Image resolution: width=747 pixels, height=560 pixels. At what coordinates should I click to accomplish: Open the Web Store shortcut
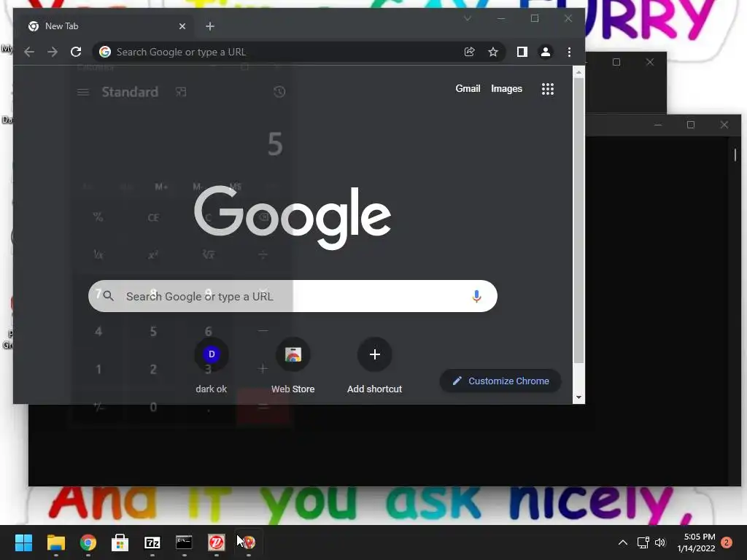(x=293, y=366)
